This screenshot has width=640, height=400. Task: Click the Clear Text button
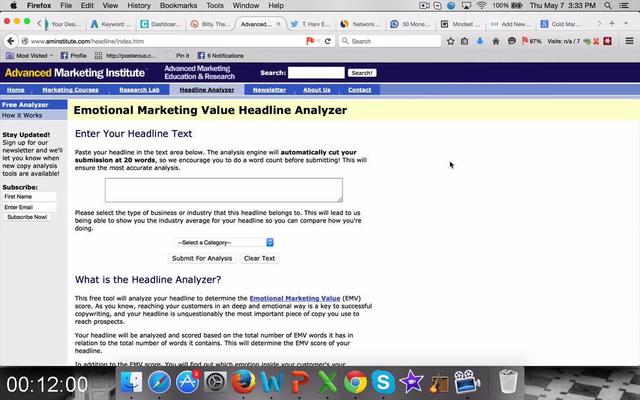coord(259,258)
